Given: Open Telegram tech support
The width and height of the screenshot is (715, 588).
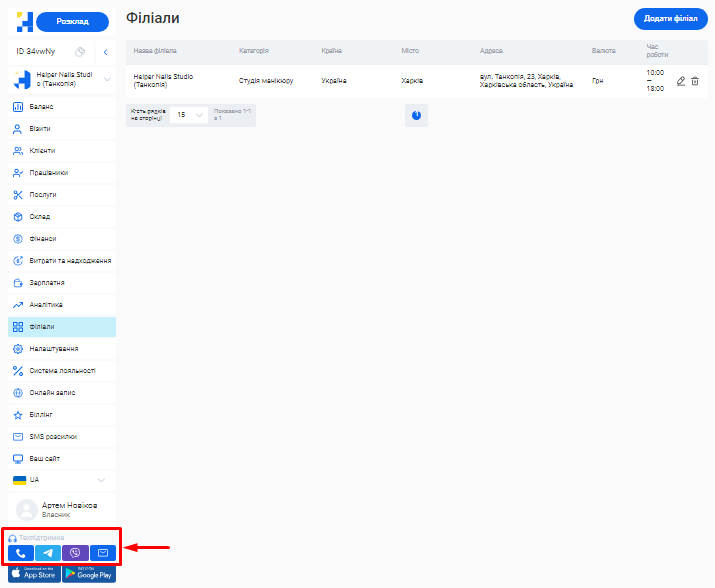Looking at the screenshot, I should click(x=48, y=553).
